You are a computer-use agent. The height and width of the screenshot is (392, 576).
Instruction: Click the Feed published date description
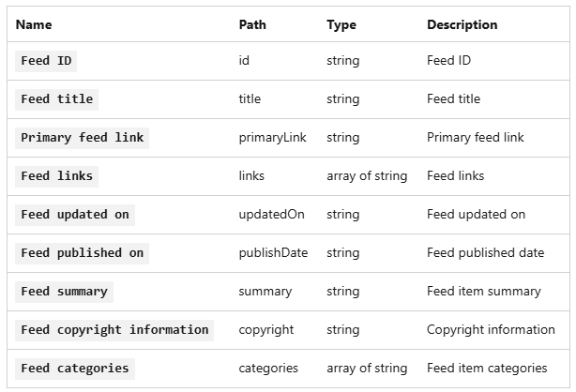click(x=487, y=253)
